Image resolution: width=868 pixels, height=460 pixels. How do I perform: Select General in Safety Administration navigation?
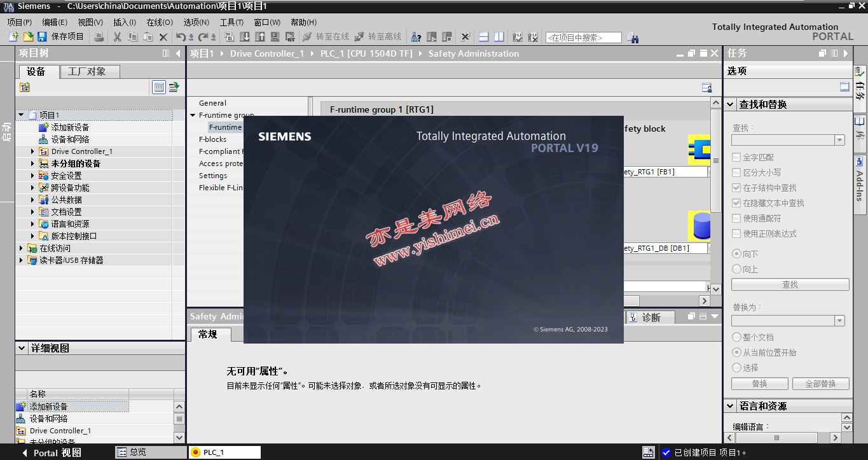[212, 103]
